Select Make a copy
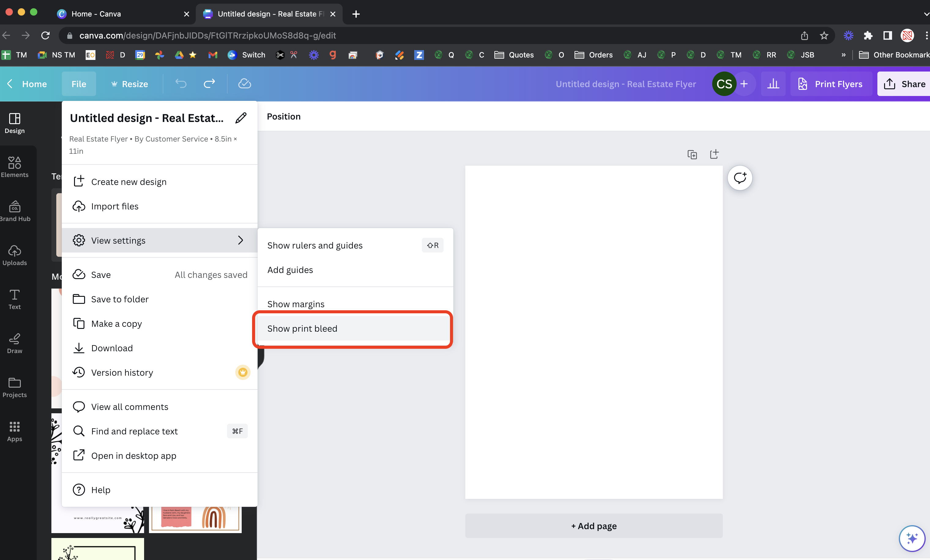 [160, 323]
